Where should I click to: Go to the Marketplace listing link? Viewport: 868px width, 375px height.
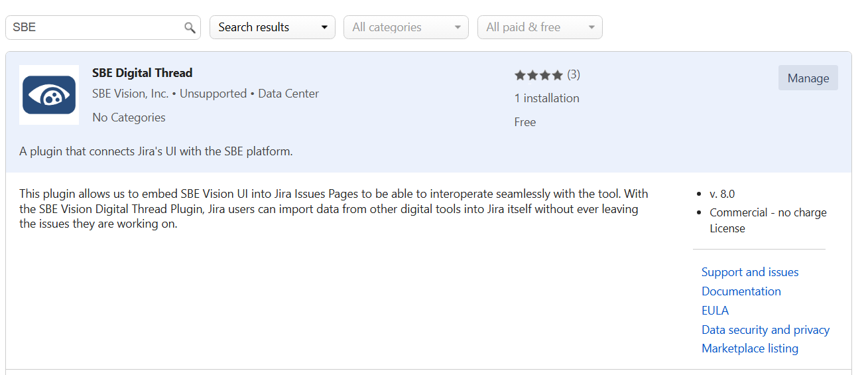tap(749, 348)
